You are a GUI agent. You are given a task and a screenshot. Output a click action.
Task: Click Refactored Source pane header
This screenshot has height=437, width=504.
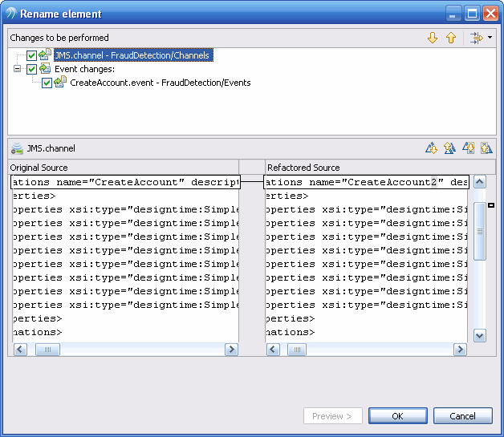click(x=380, y=168)
